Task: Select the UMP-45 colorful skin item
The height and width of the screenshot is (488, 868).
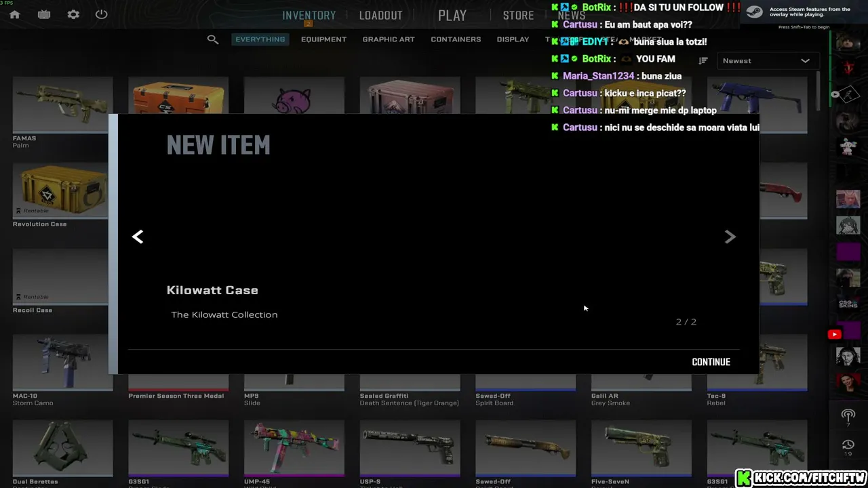Action: [294, 449]
